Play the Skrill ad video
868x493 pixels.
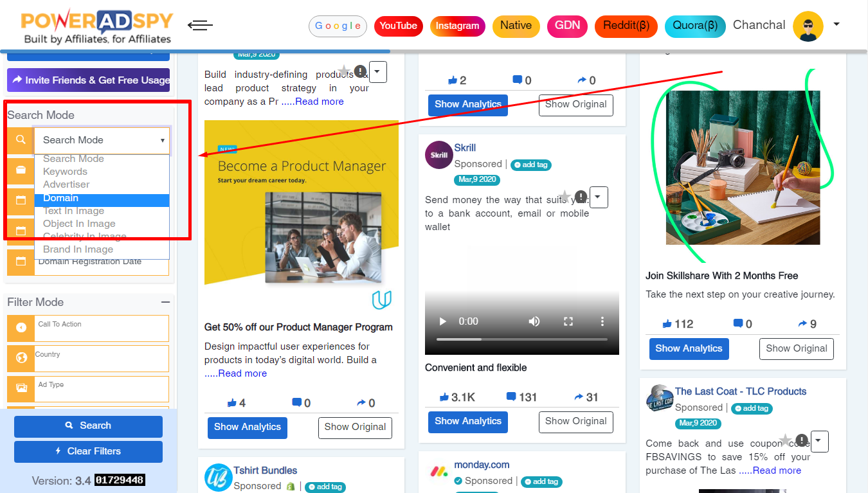coord(442,321)
